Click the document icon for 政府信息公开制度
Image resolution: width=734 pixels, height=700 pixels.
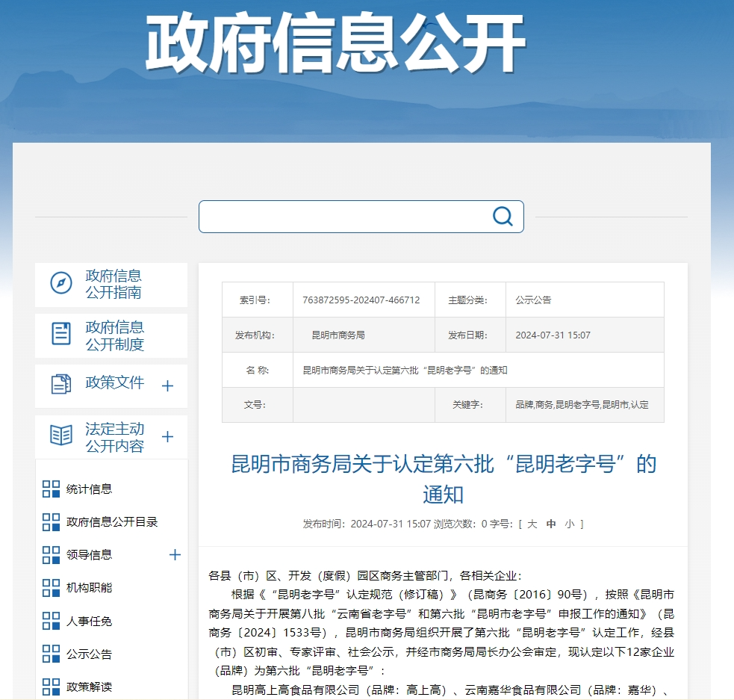click(60, 333)
